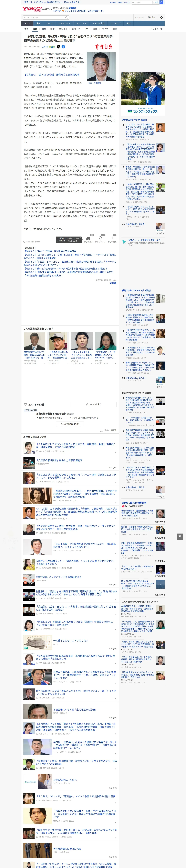The width and height of the screenshot is (186, 868).
Task: Close the reaction tooltip popup
Action: tap(80, 238)
